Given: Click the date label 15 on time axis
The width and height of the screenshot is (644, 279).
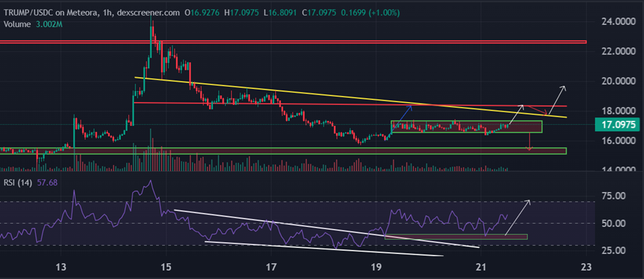Looking at the screenshot, I should pyautogui.click(x=166, y=268).
